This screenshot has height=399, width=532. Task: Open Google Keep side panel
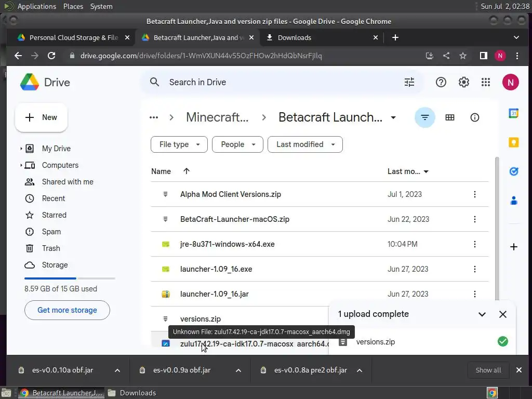pyautogui.click(x=514, y=142)
